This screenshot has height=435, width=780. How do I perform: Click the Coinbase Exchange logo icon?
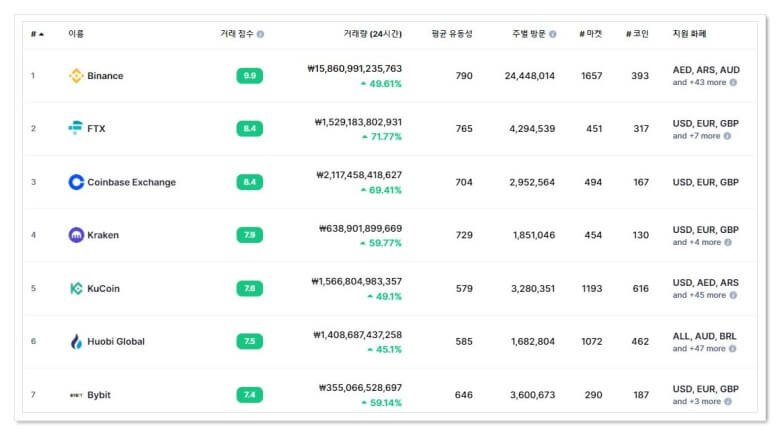point(76,182)
